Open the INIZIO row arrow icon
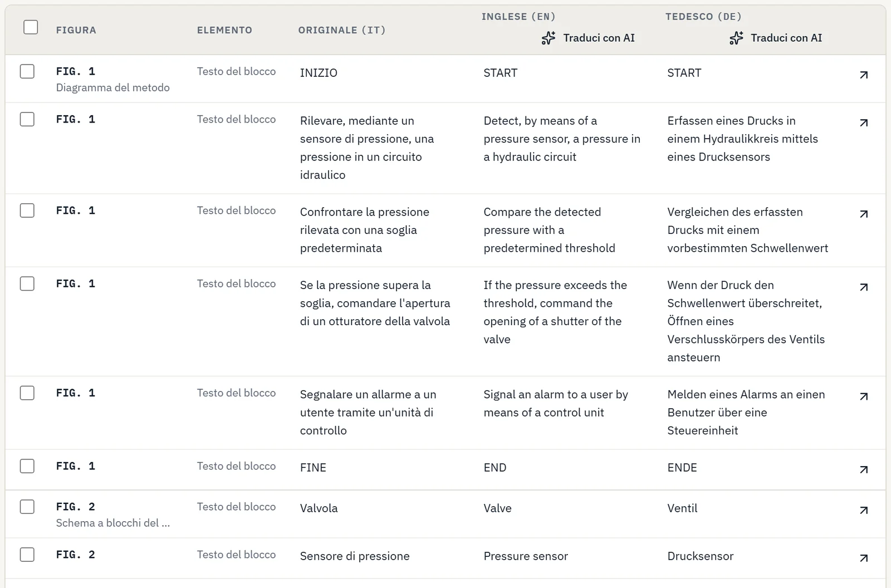The image size is (891, 588). pyautogui.click(x=864, y=75)
